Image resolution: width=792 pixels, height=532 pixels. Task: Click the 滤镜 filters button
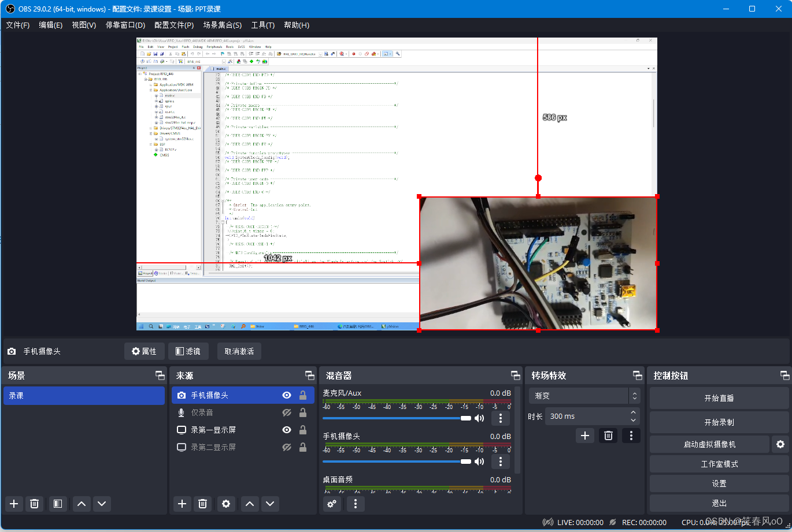pos(188,351)
